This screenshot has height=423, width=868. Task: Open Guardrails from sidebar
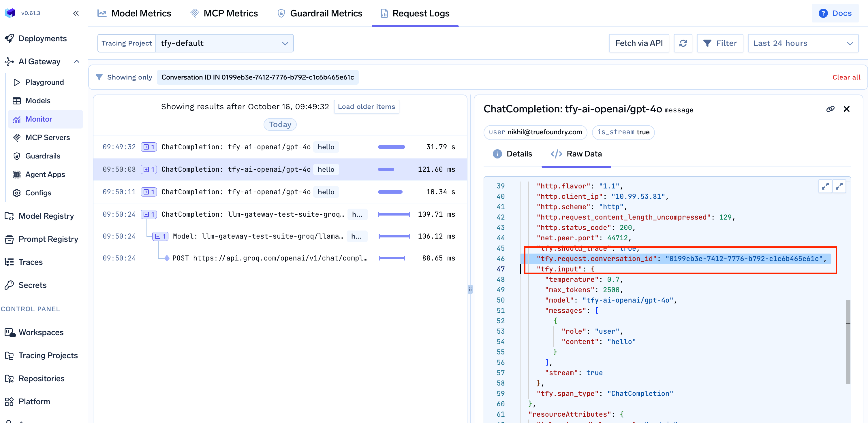coord(42,156)
